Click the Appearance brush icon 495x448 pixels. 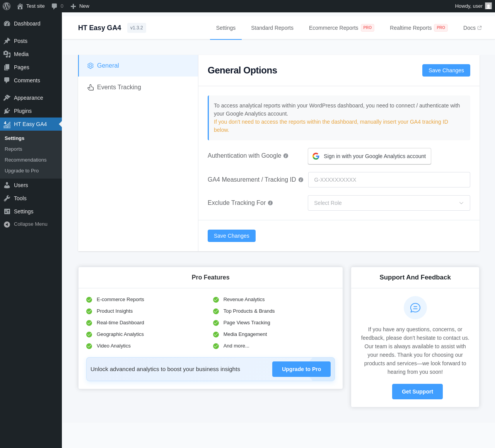[x=7, y=98]
